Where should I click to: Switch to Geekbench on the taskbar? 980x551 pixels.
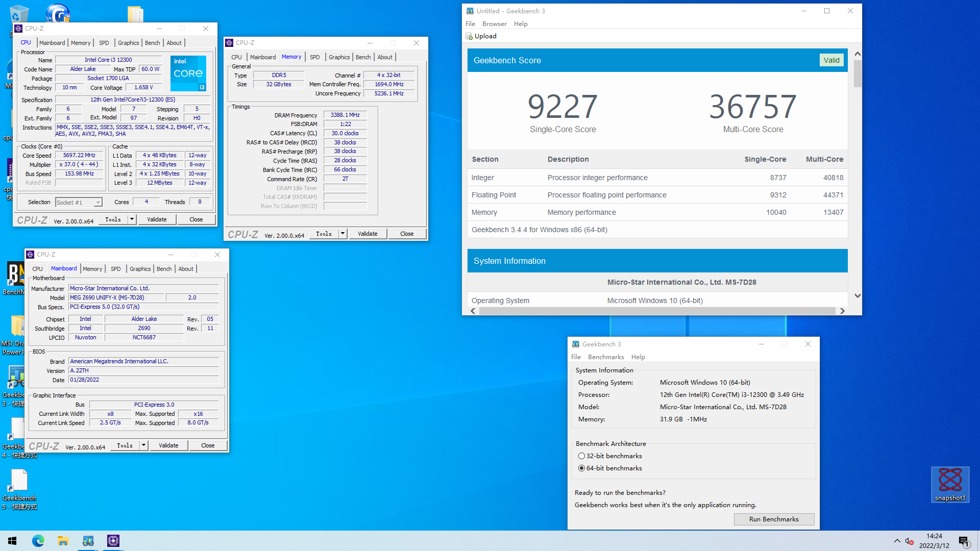click(88, 541)
